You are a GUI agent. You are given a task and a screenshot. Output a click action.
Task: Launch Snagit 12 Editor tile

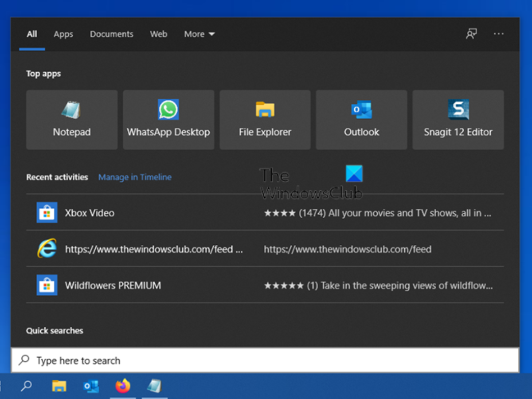[458, 120]
